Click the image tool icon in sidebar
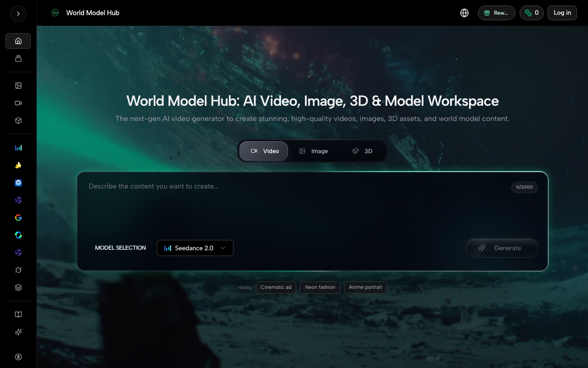Viewport: 588px width, 368px height. pos(18,86)
